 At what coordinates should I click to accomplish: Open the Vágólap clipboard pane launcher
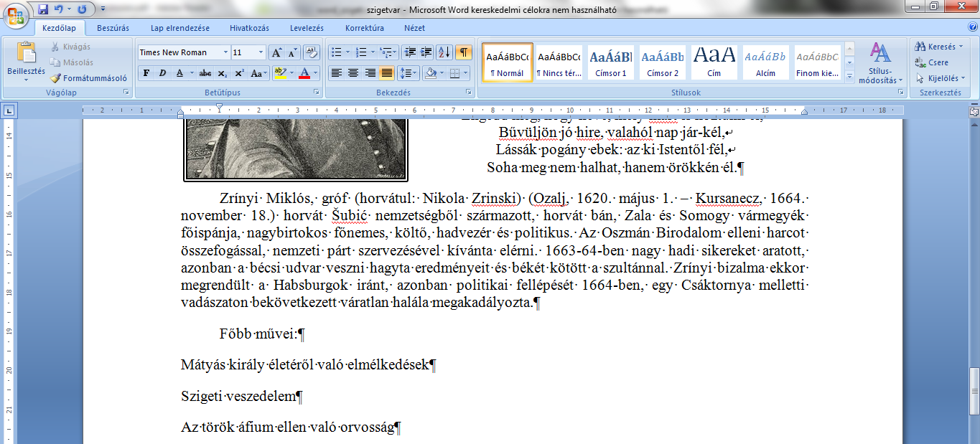point(126,93)
